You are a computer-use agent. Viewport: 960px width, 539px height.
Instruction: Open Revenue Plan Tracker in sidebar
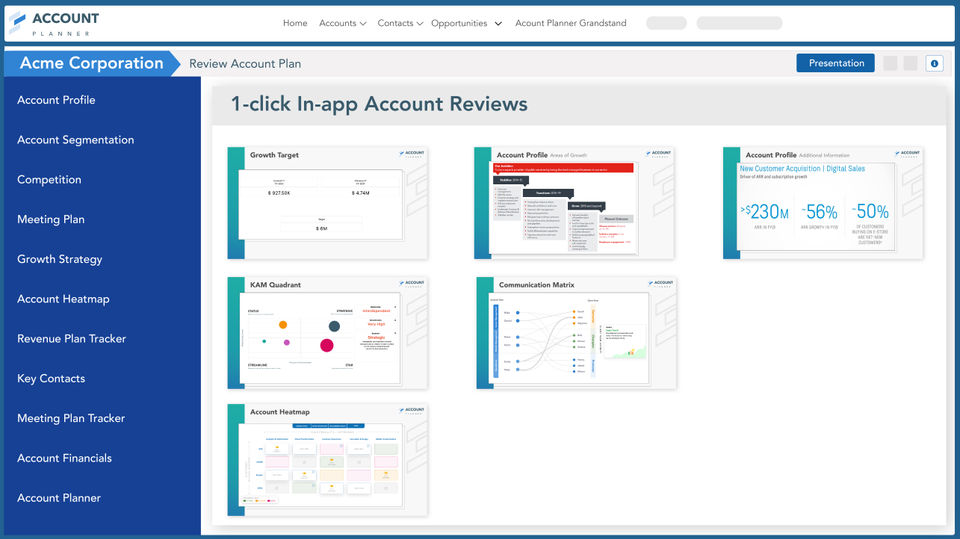coord(71,339)
